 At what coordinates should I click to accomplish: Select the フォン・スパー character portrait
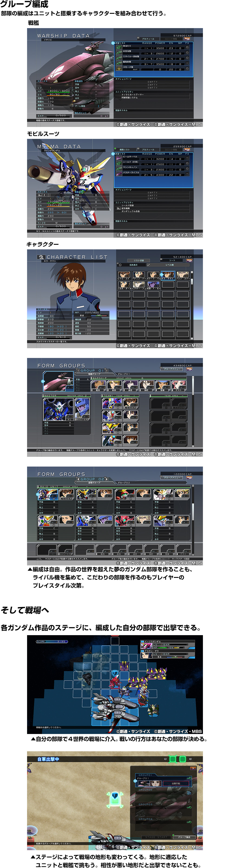(183, 275)
